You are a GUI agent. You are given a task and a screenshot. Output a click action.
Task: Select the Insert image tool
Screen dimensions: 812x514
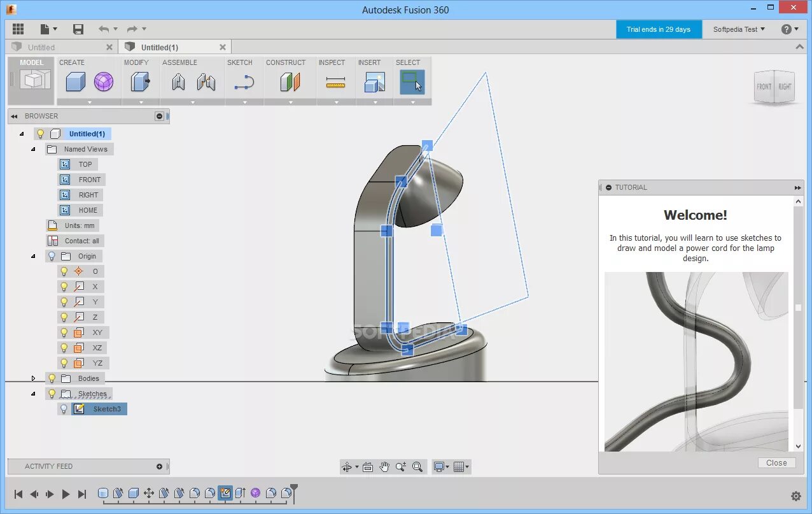coord(374,82)
